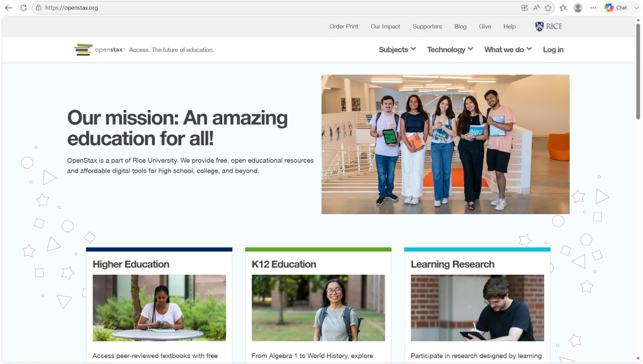Image resolution: width=643 pixels, height=364 pixels.
Task: Click the Learning Research card heading
Action: pos(452,264)
